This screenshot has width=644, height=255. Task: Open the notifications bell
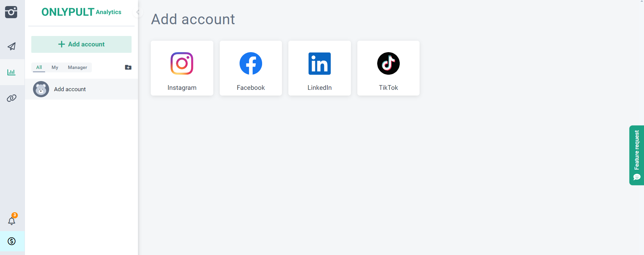pos(12,221)
